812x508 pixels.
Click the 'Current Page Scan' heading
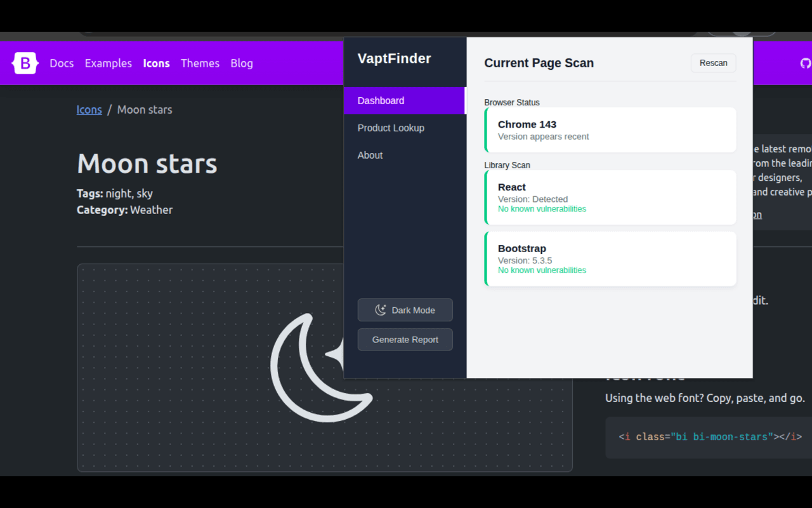(x=539, y=63)
